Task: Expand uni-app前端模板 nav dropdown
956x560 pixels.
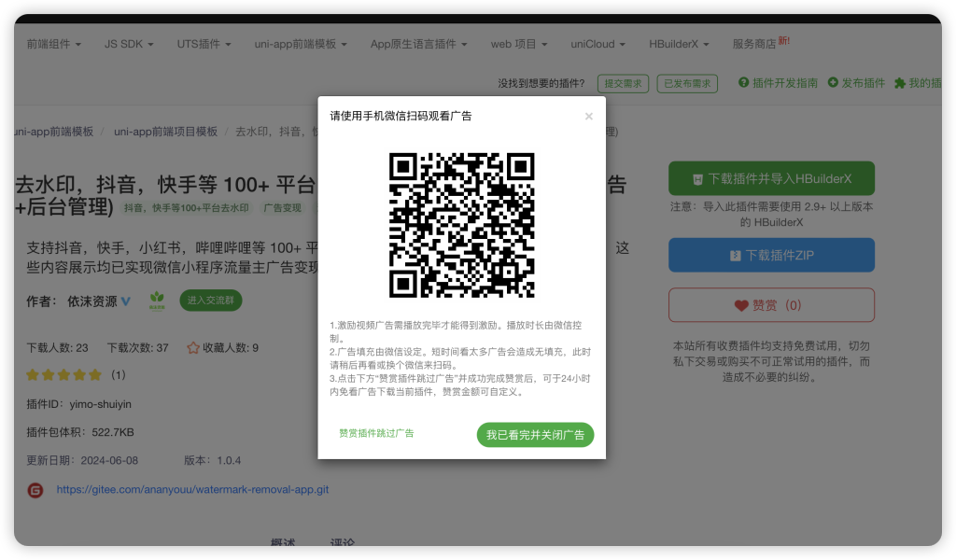Action: (301, 44)
